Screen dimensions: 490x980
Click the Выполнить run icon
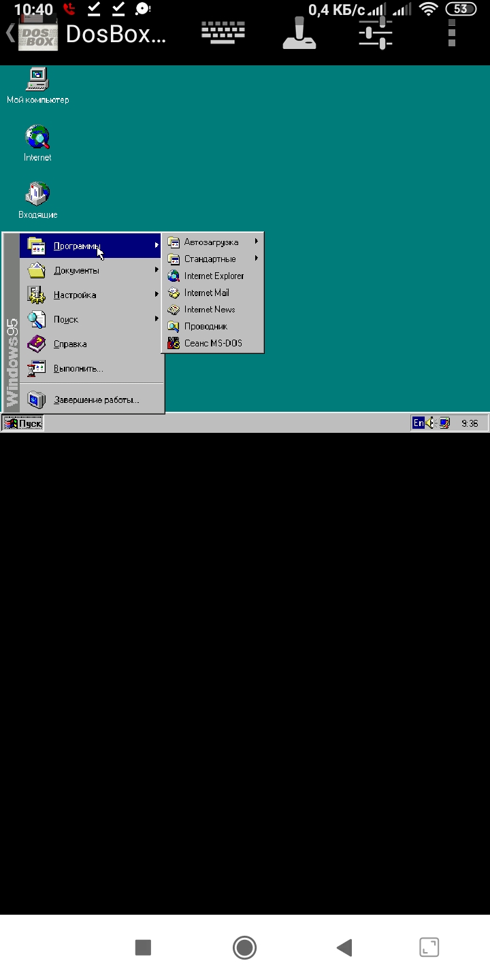click(36, 368)
